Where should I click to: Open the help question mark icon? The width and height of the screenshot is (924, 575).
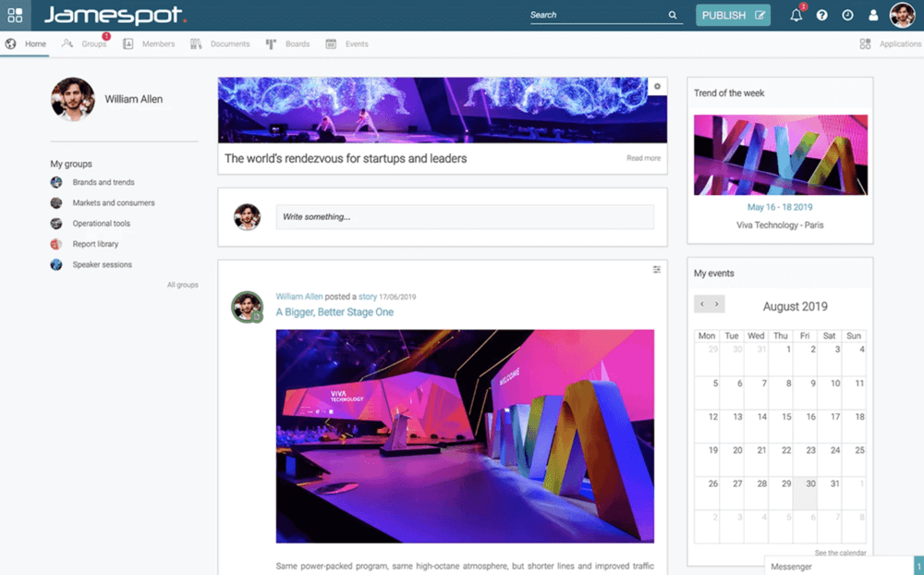(x=821, y=16)
